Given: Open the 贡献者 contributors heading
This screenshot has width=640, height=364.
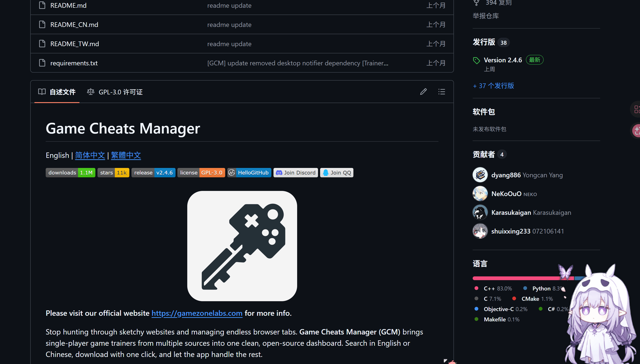Looking at the screenshot, I should point(484,154).
